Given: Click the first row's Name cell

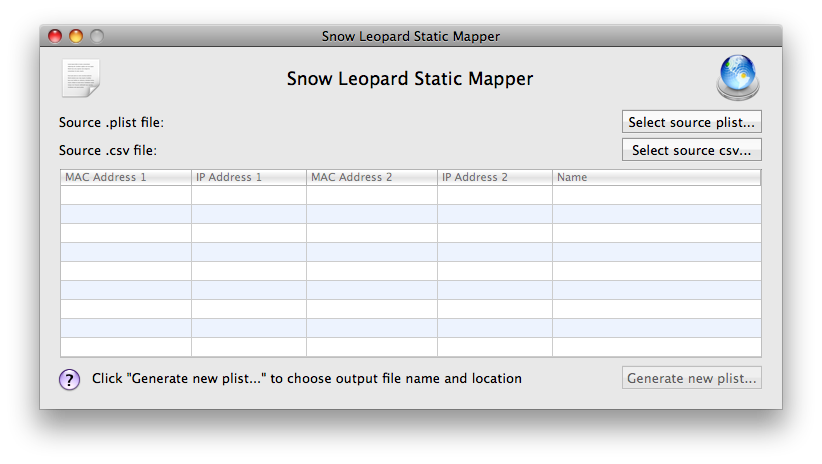Looking at the screenshot, I should pyautogui.click(x=656, y=195).
